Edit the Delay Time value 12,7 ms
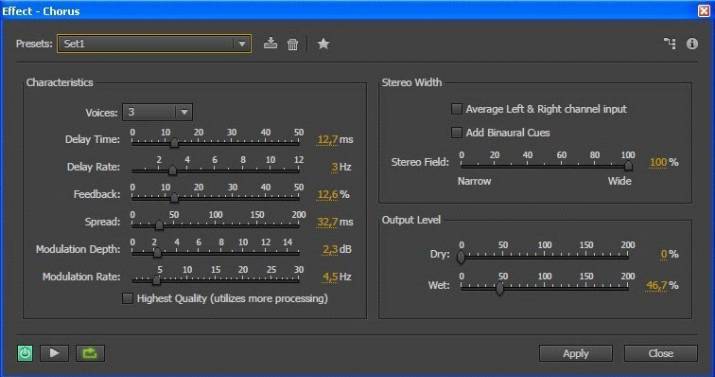Image resolution: width=715 pixels, height=377 pixels. pos(327,139)
